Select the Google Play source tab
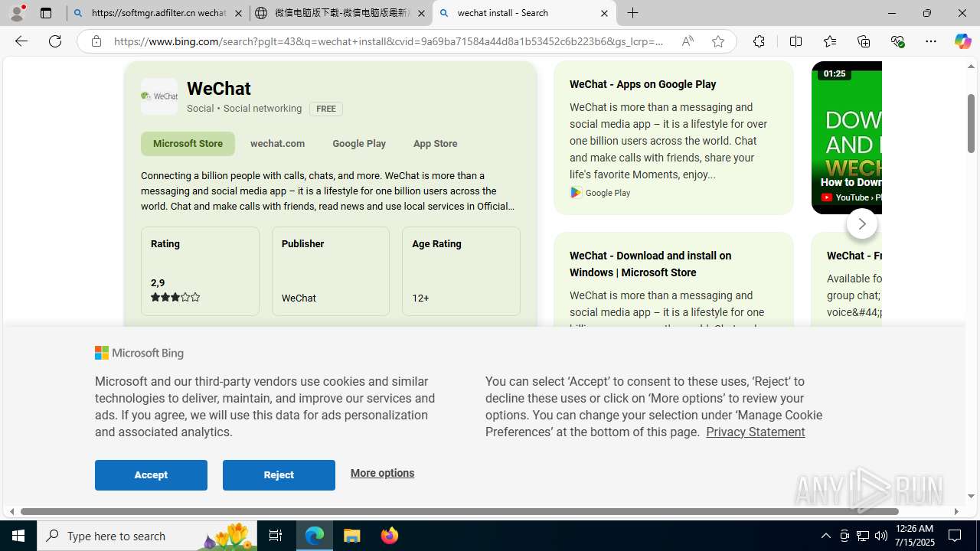980x551 pixels. [359, 143]
